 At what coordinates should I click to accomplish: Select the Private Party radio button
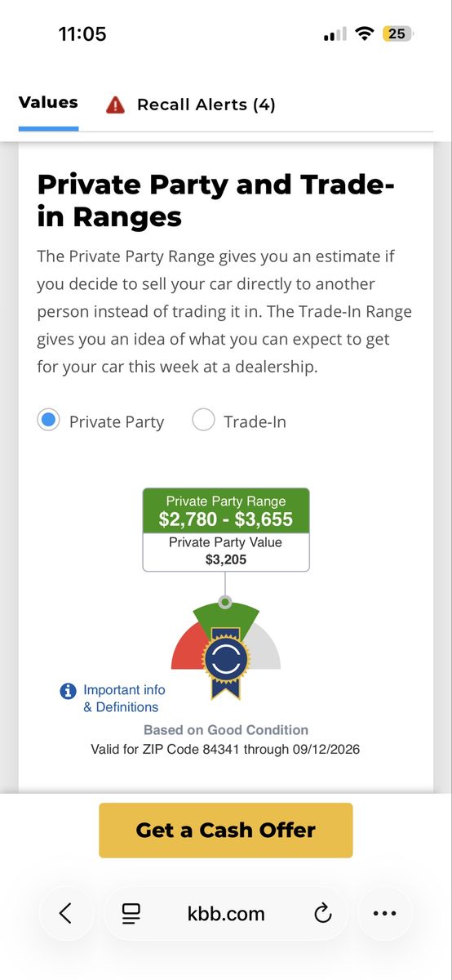[x=49, y=421]
